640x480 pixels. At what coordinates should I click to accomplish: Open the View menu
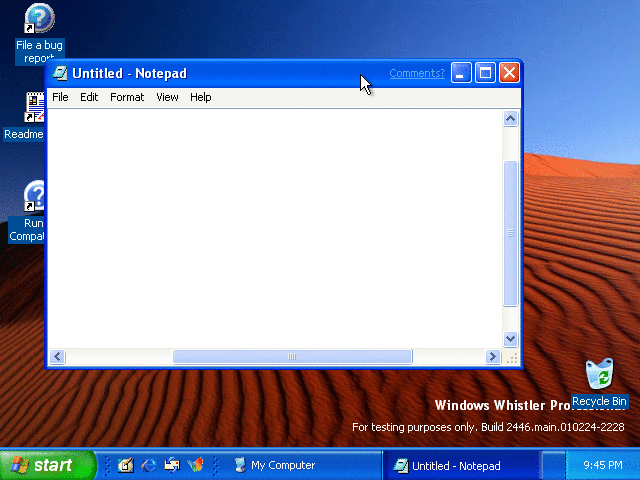pos(167,97)
